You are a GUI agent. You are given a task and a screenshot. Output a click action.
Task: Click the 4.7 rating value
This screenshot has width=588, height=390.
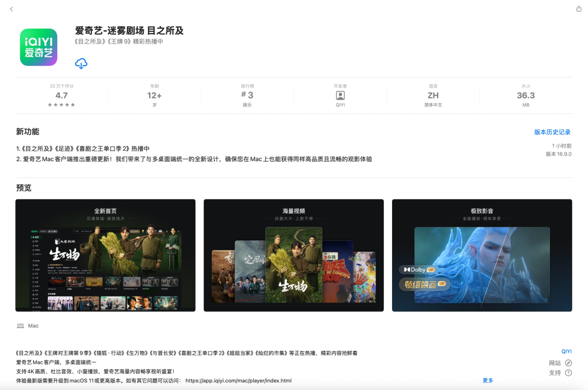pyautogui.click(x=62, y=96)
